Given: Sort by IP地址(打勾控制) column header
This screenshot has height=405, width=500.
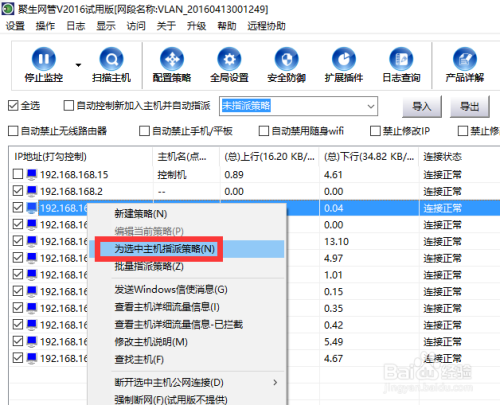Looking at the screenshot, I should [81, 156].
